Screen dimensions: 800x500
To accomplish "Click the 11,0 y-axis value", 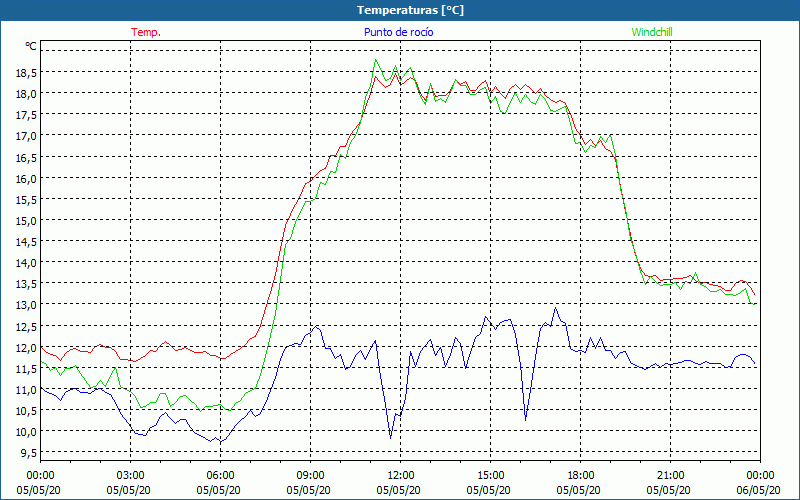I will [x=26, y=390].
